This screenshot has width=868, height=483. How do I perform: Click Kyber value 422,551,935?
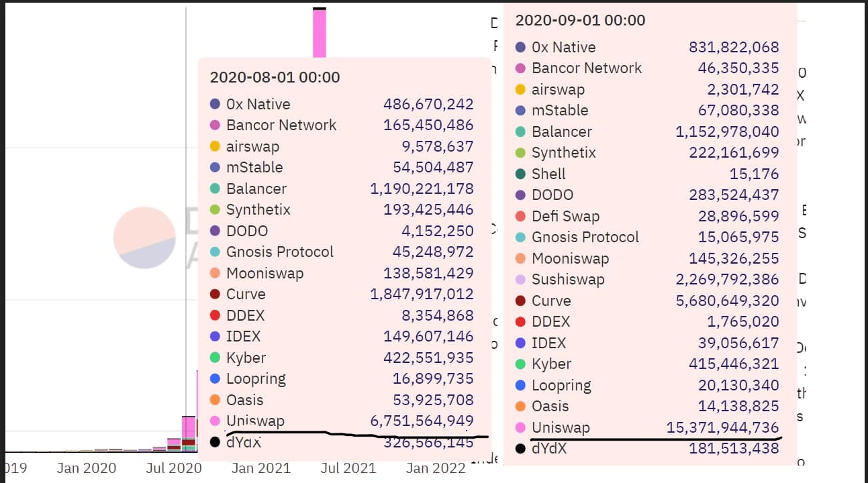428,358
